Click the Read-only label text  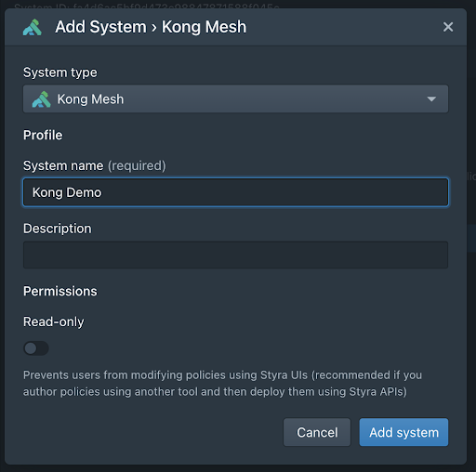[54, 321]
